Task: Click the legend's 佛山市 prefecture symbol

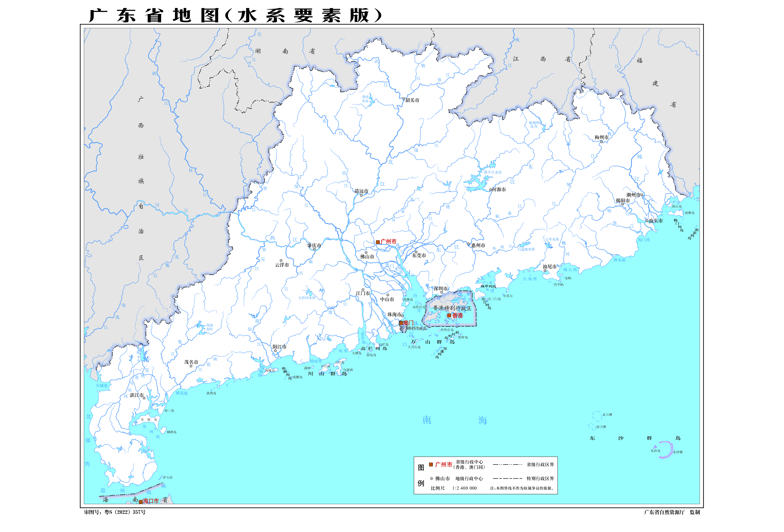Action: pos(431,478)
